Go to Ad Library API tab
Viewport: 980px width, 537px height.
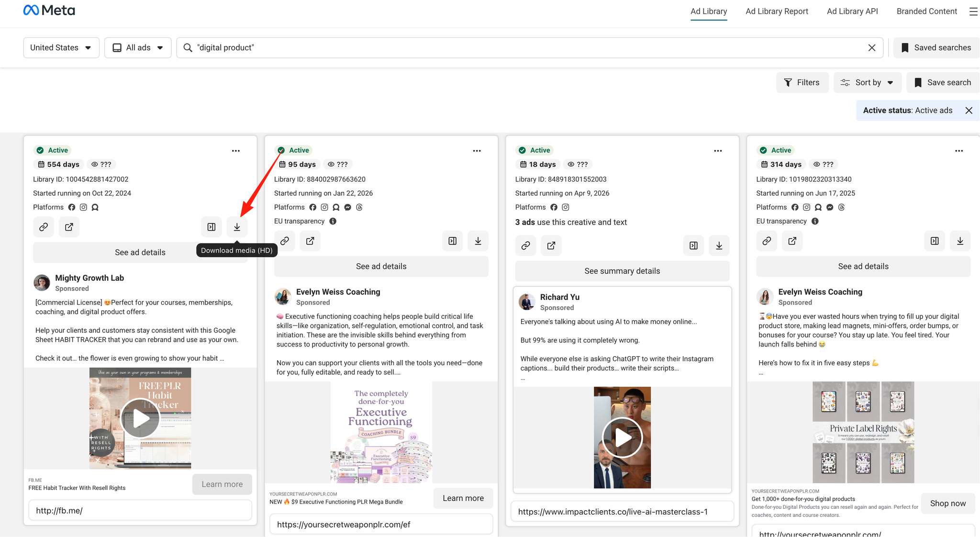click(852, 11)
